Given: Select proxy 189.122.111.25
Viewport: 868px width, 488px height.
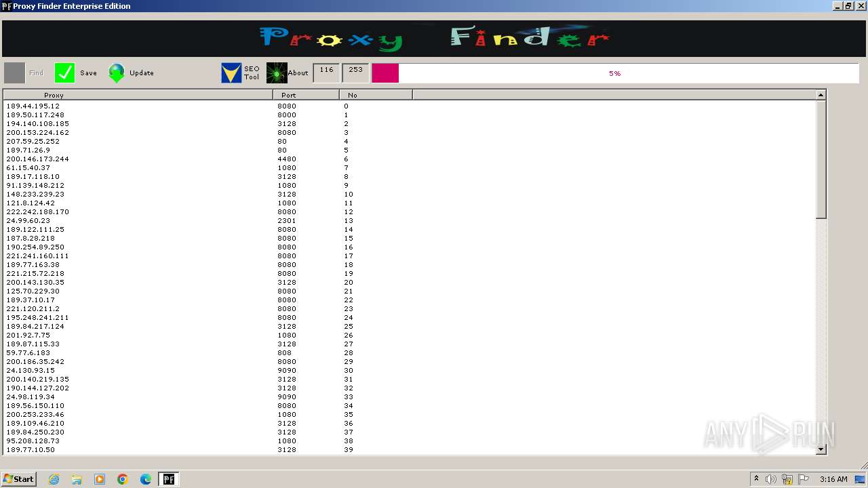Looking at the screenshot, I should pos(35,230).
